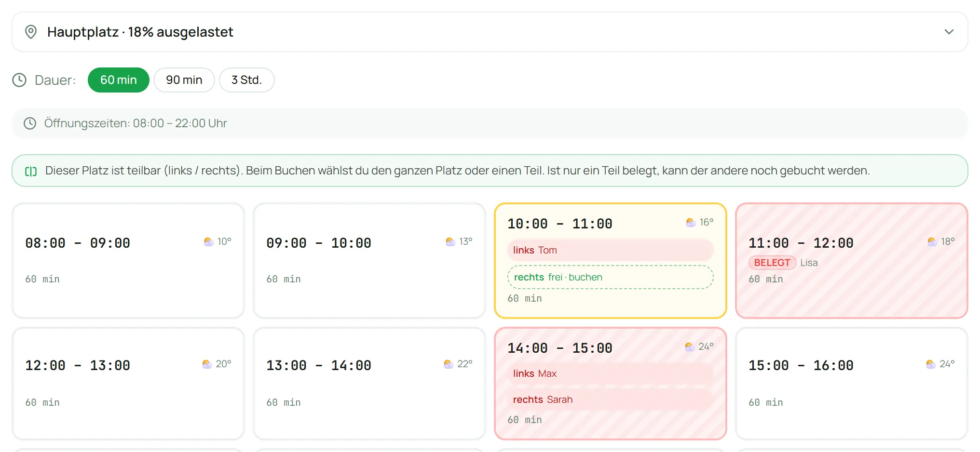Click weather icon in 14:00 - 15:00 card

pyautogui.click(x=690, y=346)
